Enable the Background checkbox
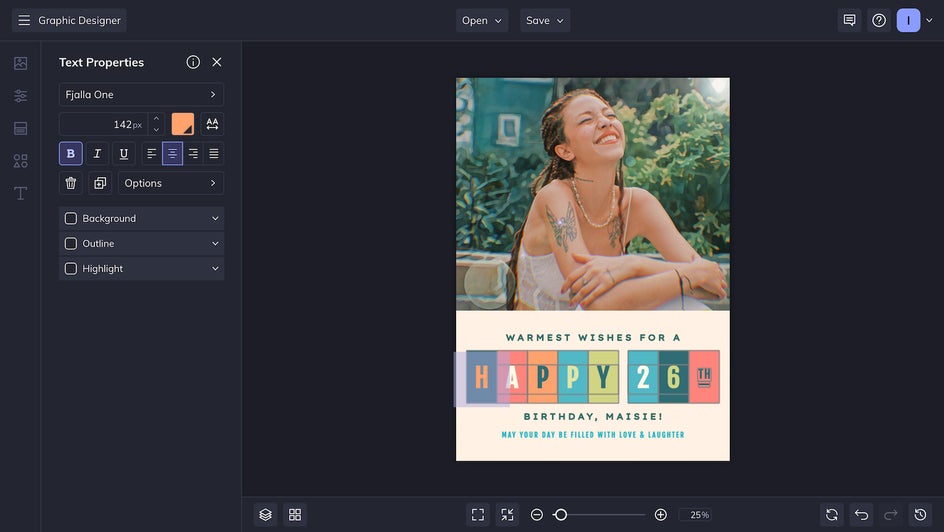The height and width of the screenshot is (532, 944). 70,218
